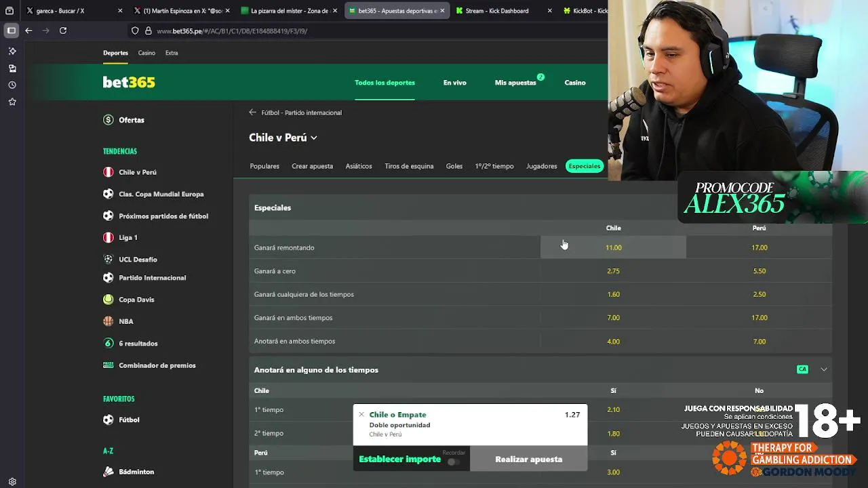This screenshot has height=488, width=868.
Task: Switch to Tiros de esquina tab
Action: tap(409, 166)
